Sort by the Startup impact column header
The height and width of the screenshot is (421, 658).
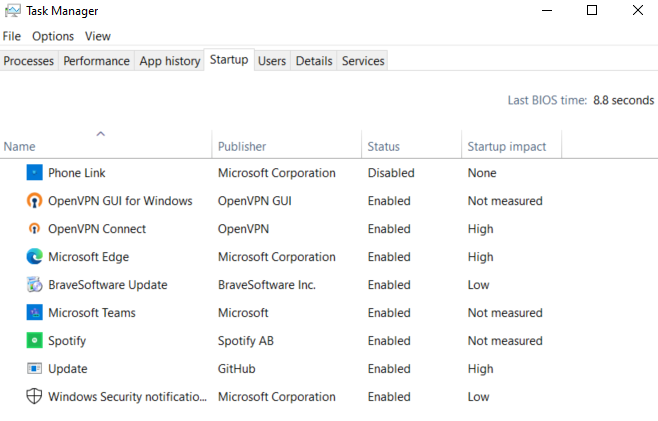(506, 147)
